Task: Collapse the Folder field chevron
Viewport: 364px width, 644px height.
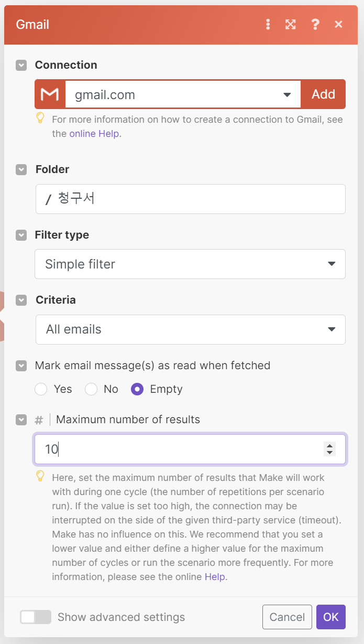Action: tap(21, 169)
